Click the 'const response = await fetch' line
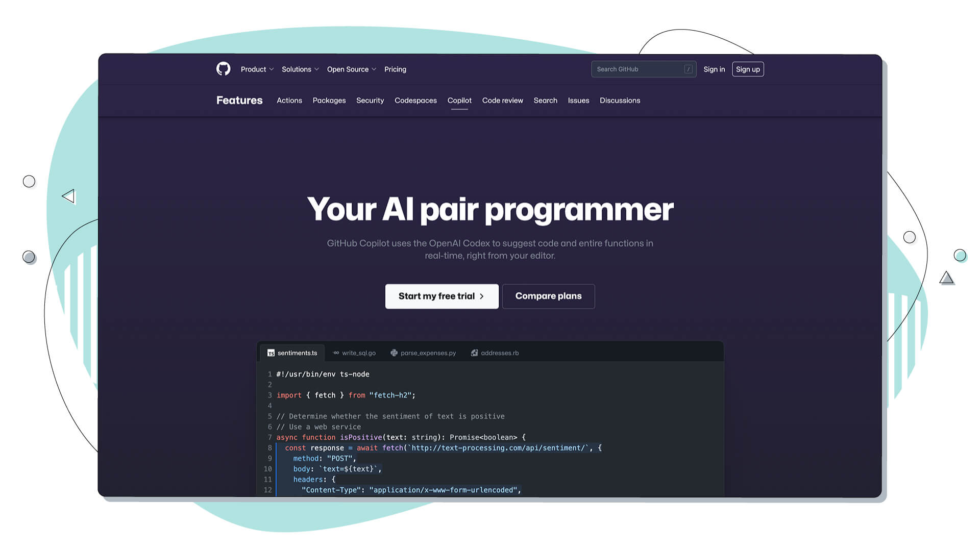Image resolution: width=980 pixels, height=551 pixels. 443,448
